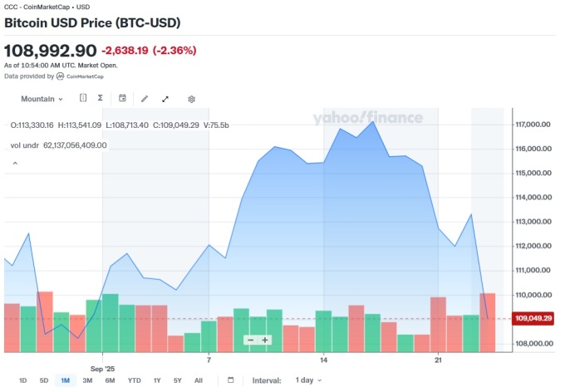565x392 pixels.
Task: Open chart settings gear
Action: (x=191, y=99)
